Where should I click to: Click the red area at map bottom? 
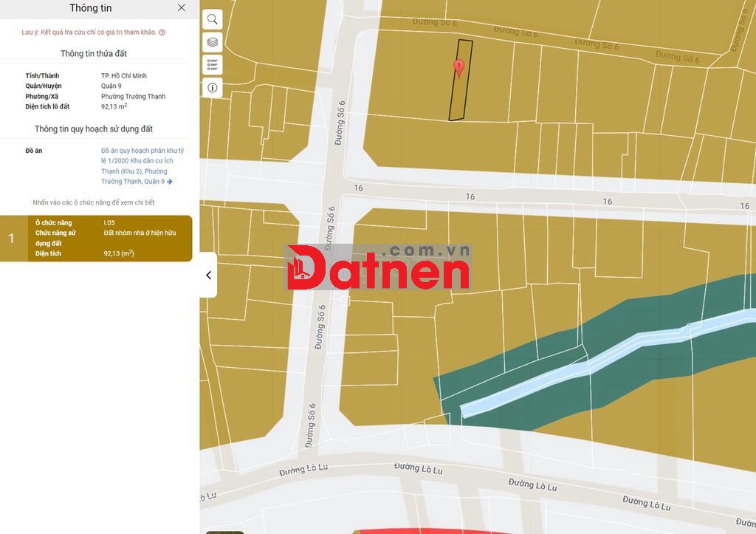[x=428, y=531]
